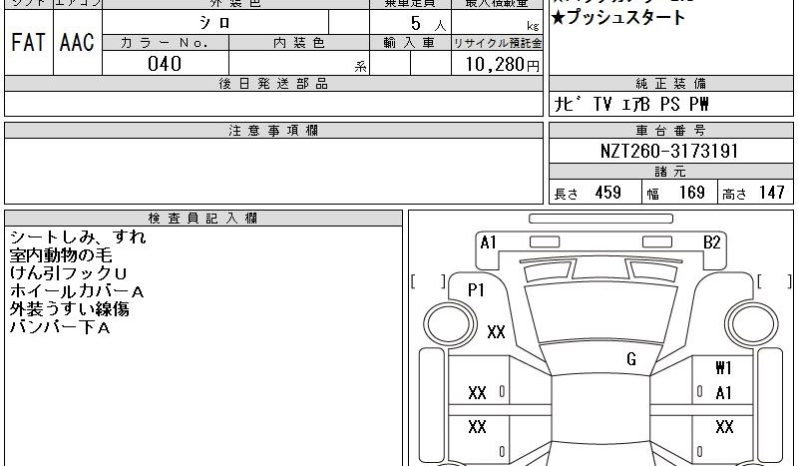Click the 純正装備 section header
The width and height of the screenshot is (798, 466).
pyautogui.click(x=671, y=83)
